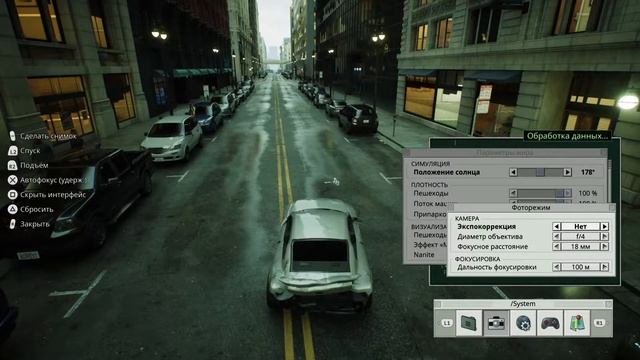Image resolution: width=640 pixels, height=360 pixels.
Task: Select the Дальность фокусировки row label
Action: (x=497, y=267)
